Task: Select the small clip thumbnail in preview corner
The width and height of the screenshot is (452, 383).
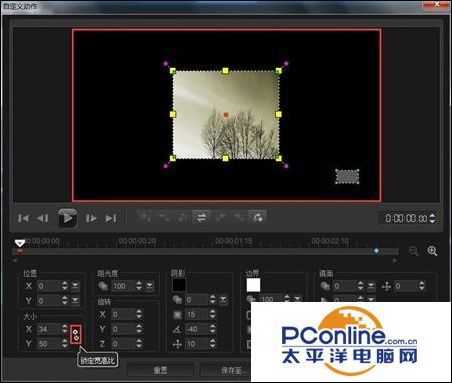Action: (347, 177)
